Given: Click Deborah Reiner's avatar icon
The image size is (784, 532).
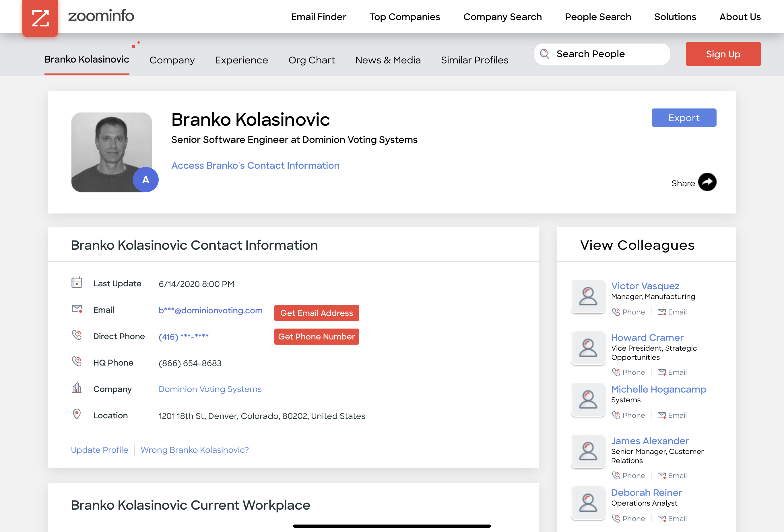Looking at the screenshot, I should (x=588, y=503).
